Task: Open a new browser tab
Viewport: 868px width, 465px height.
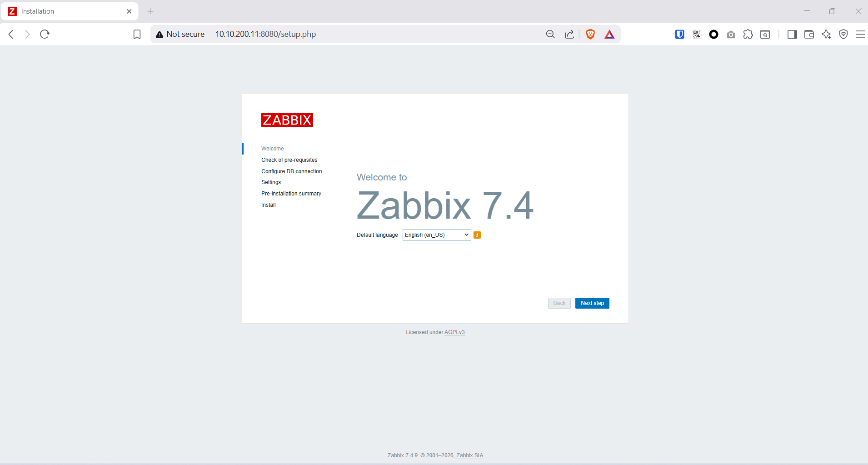Action: coord(150,11)
